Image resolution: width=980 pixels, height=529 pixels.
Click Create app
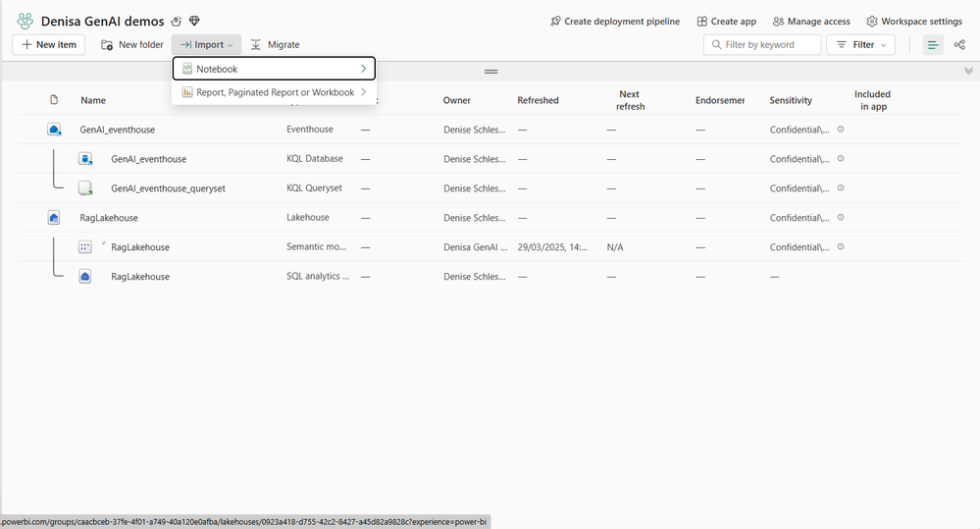(726, 22)
